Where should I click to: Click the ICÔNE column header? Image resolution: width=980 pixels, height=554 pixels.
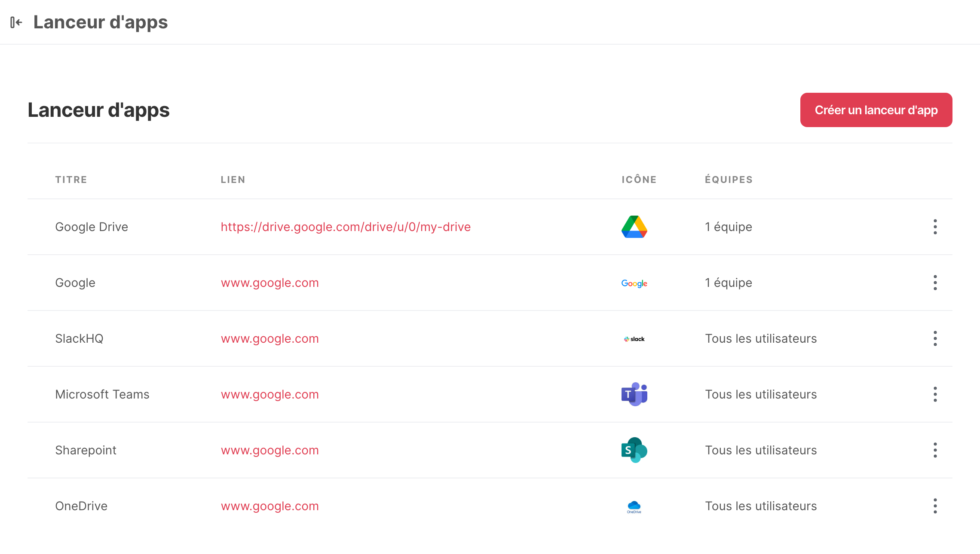pos(639,180)
